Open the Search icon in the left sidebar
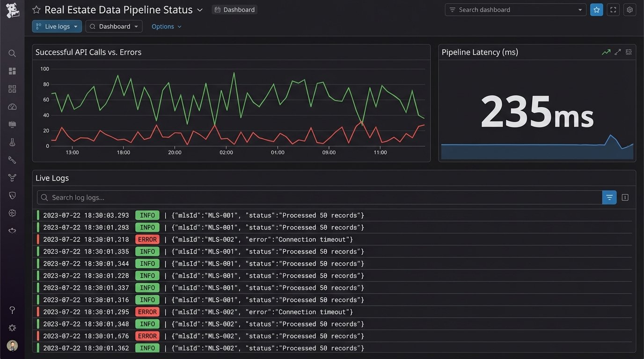644x359 pixels. [x=12, y=53]
